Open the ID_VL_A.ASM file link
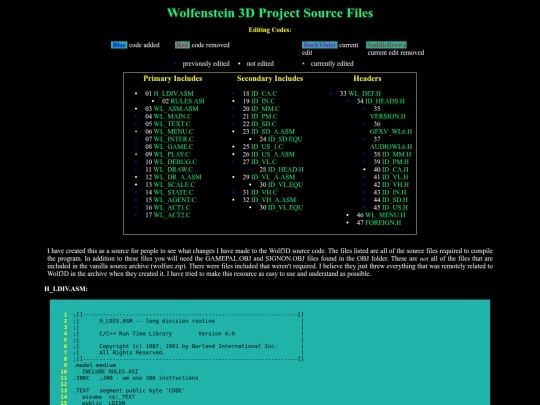 point(273,177)
